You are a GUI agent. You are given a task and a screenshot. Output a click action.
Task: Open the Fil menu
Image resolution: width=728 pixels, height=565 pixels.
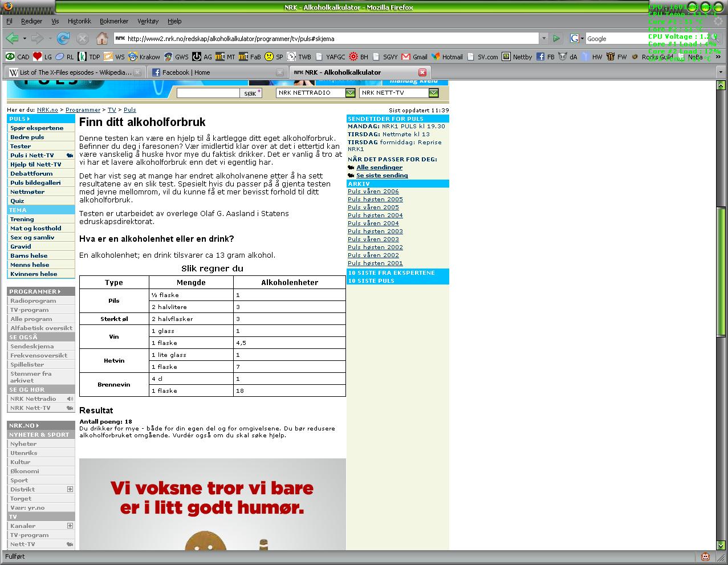coord(9,21)
